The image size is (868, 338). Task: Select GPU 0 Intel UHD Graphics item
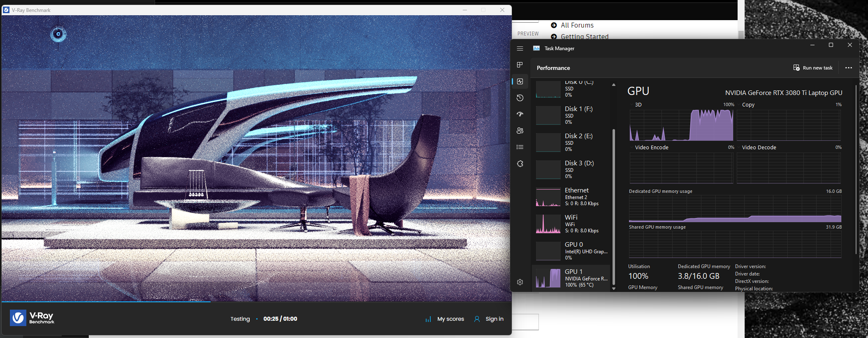[571, 251]
